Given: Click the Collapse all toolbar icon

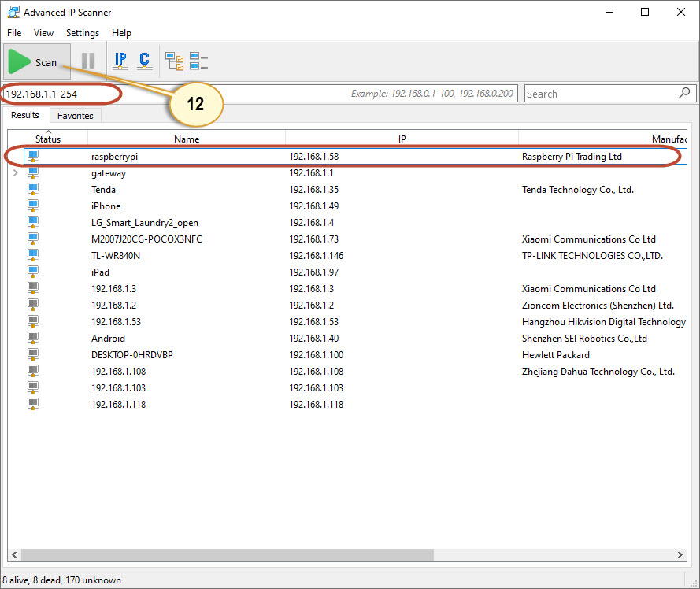Looking at the screenshot, I should tap(198, 61).
